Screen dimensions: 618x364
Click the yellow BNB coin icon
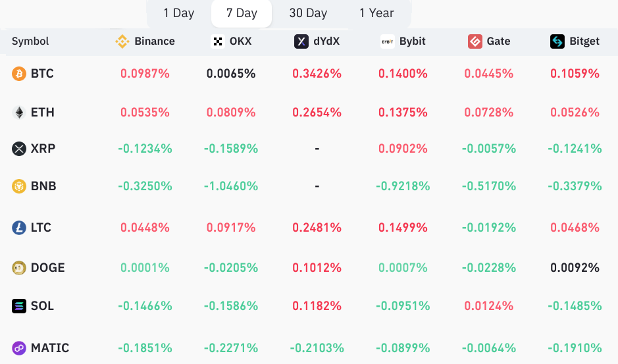click(19, 186)
